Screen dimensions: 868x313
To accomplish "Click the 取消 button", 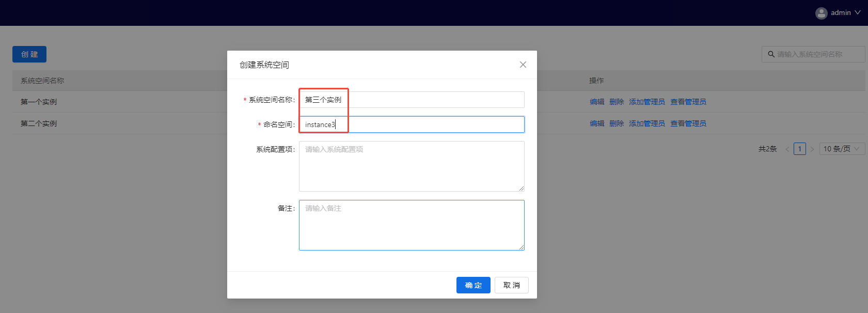I will (511, 285).
